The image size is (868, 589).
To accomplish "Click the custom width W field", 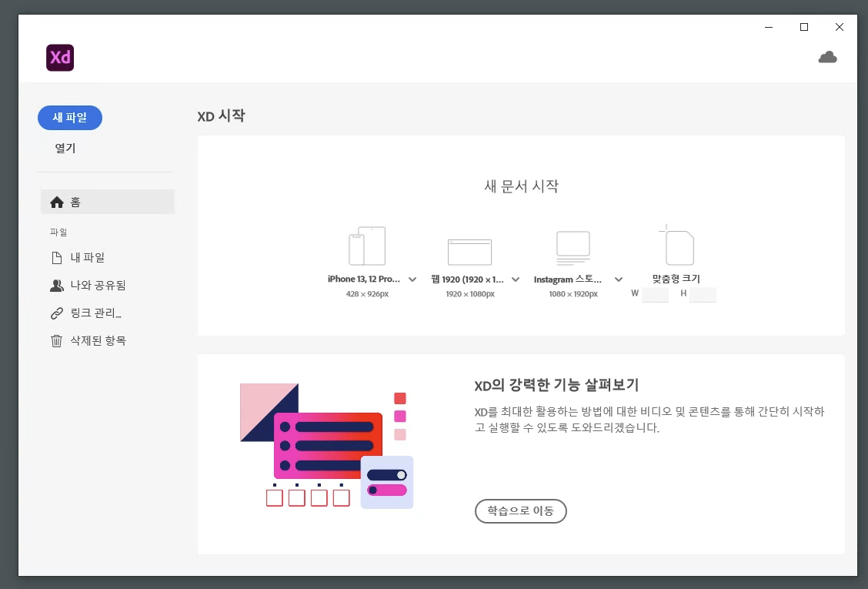I will pyautogui.click(x=656, y=294).
